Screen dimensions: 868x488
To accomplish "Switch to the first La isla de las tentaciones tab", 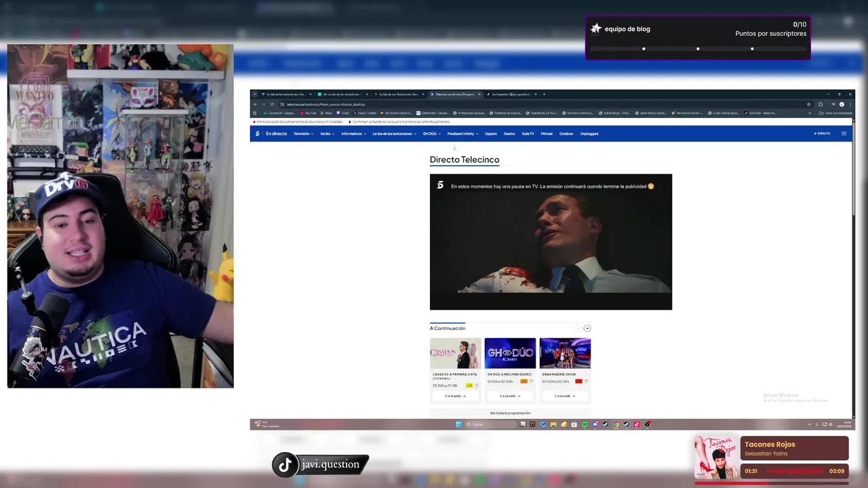I will [287, 94].
